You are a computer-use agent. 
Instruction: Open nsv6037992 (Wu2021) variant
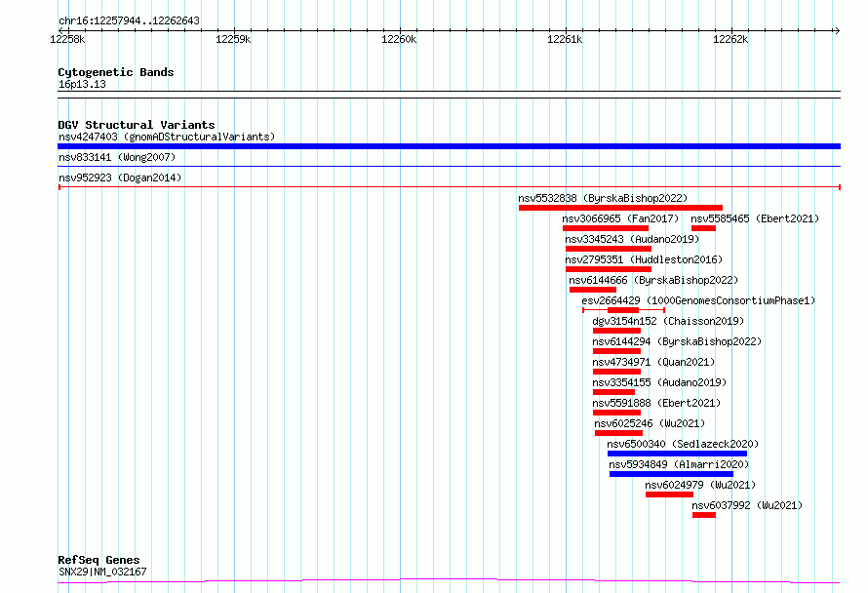[x=747, y=505]
